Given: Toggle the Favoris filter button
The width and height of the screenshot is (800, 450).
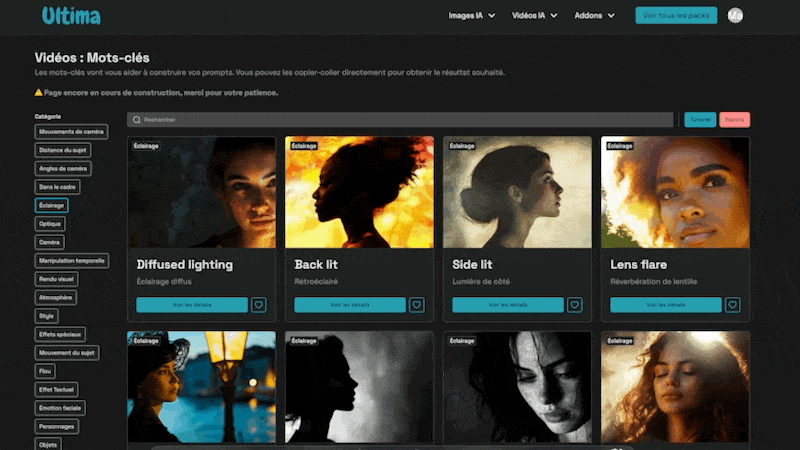Looking at the screenshot, I should click(734, 120).
